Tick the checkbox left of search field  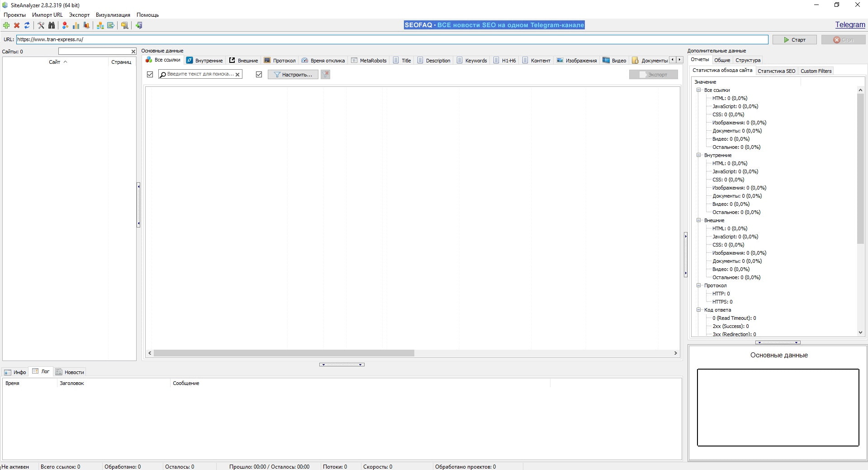click(150, 74)
